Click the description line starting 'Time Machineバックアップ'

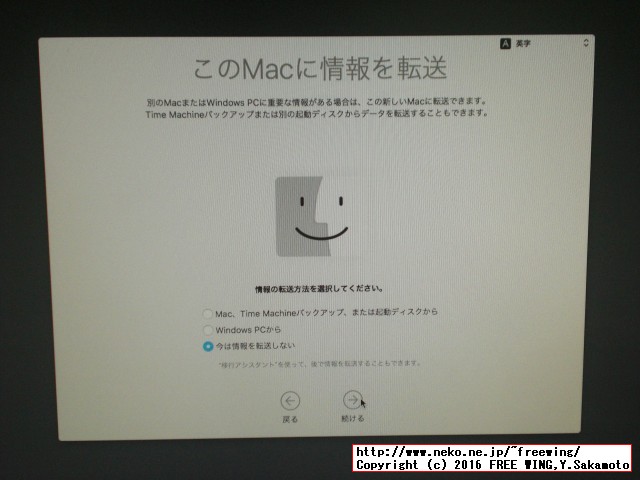pyautogui.click(x=317, y=114)
